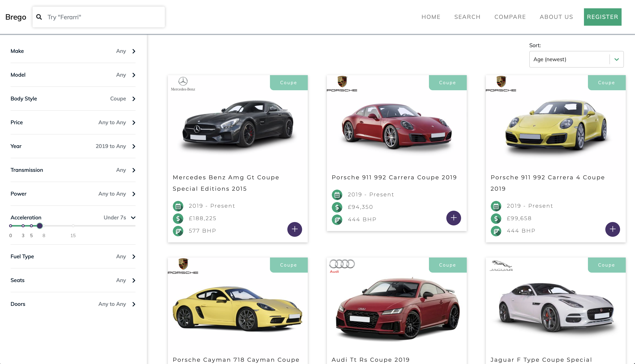Screen dimensions: 635x364
Task: Click power icon beside 577 BHP
Action: tap(178, 231)
